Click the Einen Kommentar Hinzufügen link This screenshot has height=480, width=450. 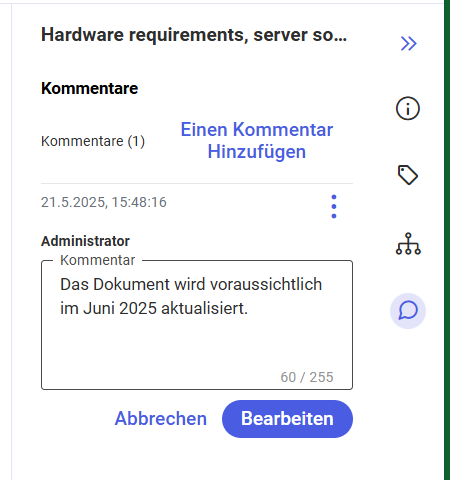257,140
